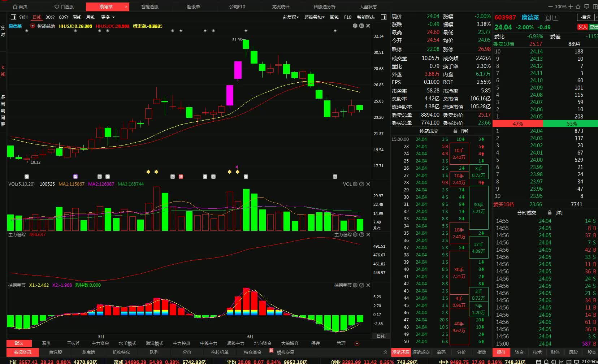Viewport: 598px width, 364px height.
Task: Close the 捕捞季节 indicator panel
Action: pos(368,285)
